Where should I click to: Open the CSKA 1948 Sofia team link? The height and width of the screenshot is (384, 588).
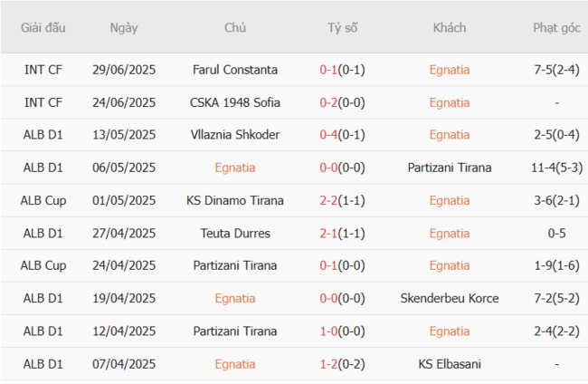(x=235, y=101)
